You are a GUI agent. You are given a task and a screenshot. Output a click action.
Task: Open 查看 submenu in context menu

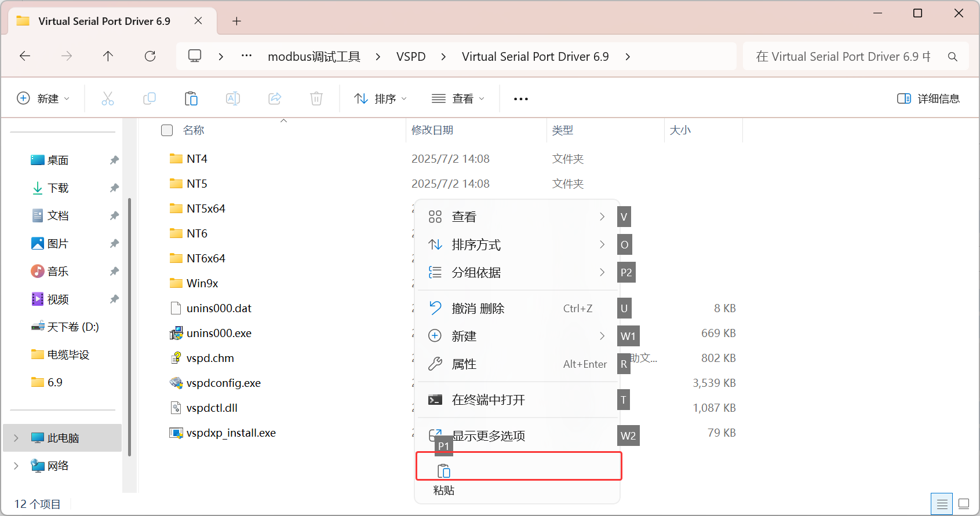(x=518, y=217)
